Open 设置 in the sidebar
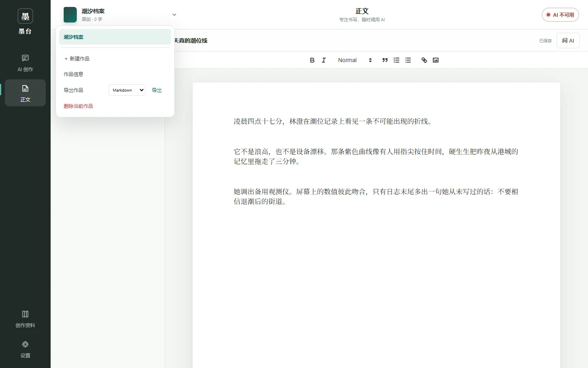This screenshot has height=368, width=588. [25, 349]
